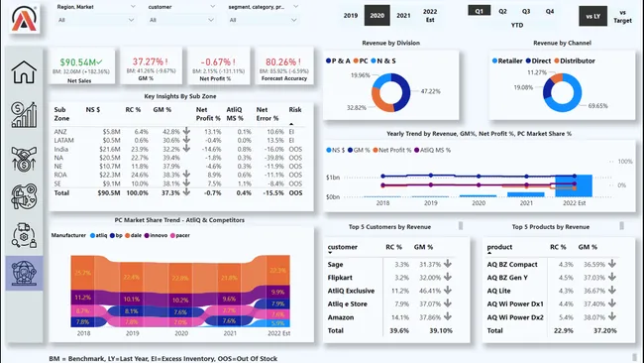Toggle the Q1 quarter filter
Viewport: 644px width, 363px height.
coord(480,11)
